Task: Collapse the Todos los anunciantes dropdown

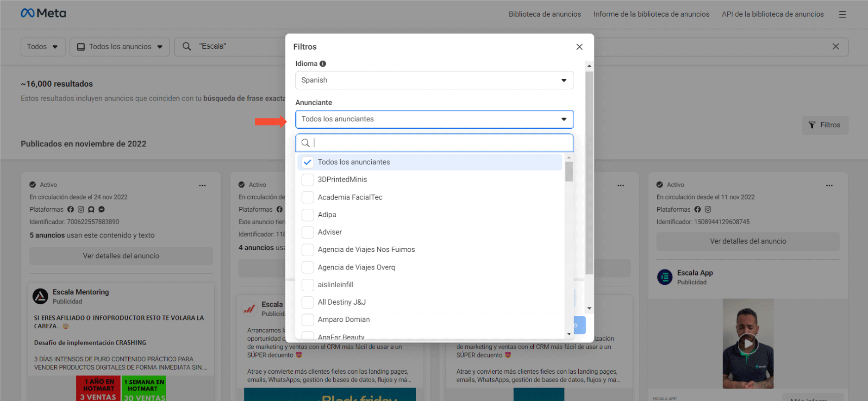Action: click(434, 119)
